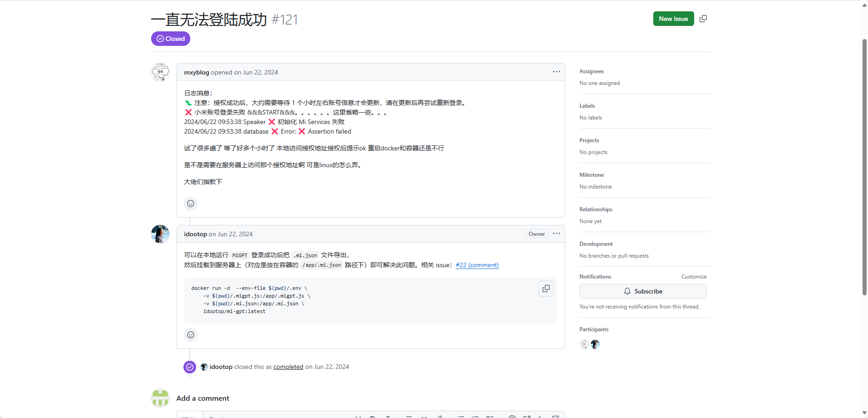
Task: Toggle italic formatting in comment toolbar
Action: [x=389, y=416]
